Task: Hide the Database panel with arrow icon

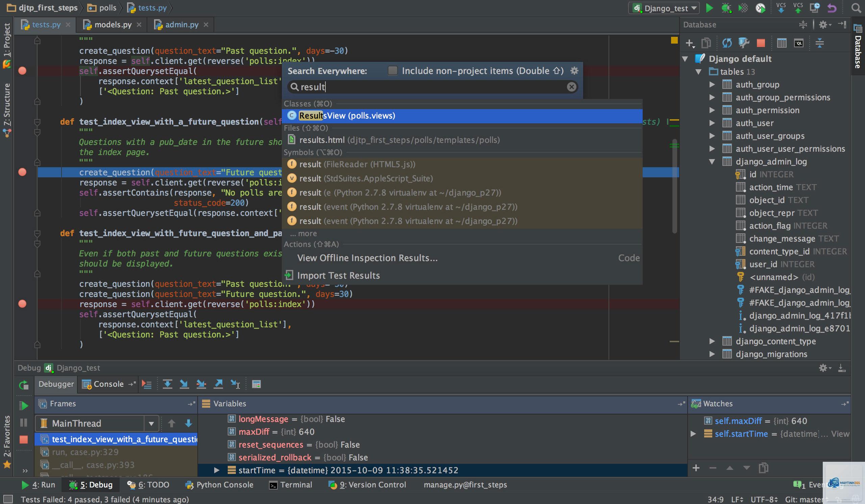Action: point(842,25)
